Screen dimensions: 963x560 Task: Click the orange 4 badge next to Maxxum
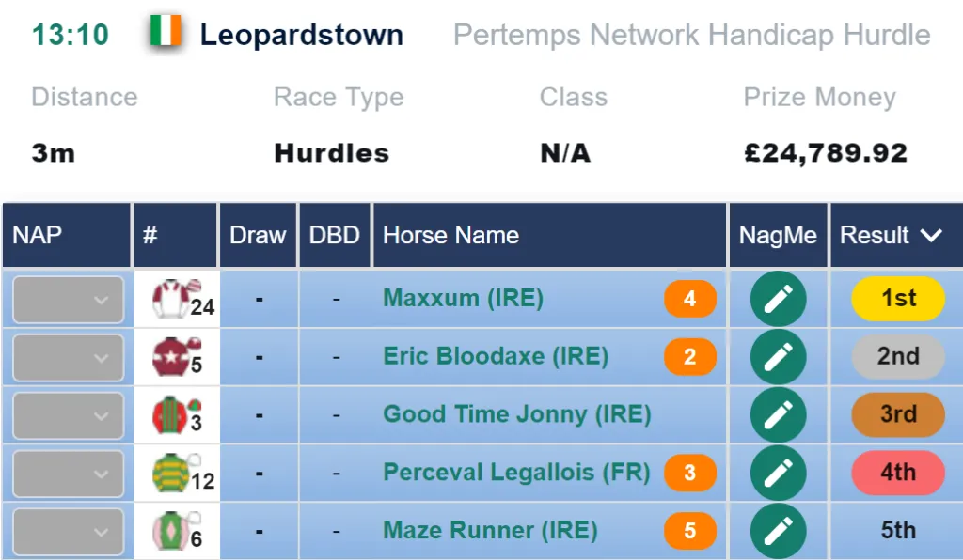(689, 299)
